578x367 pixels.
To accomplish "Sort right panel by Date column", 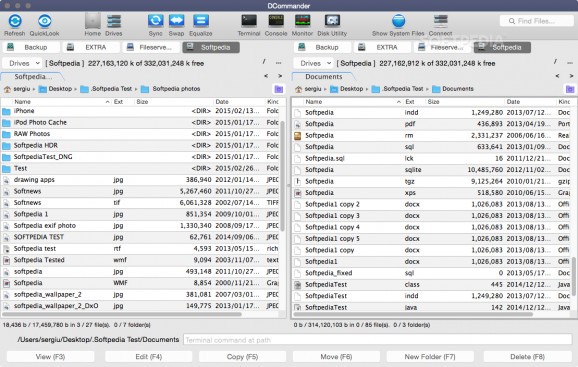I will coord(530,102).
